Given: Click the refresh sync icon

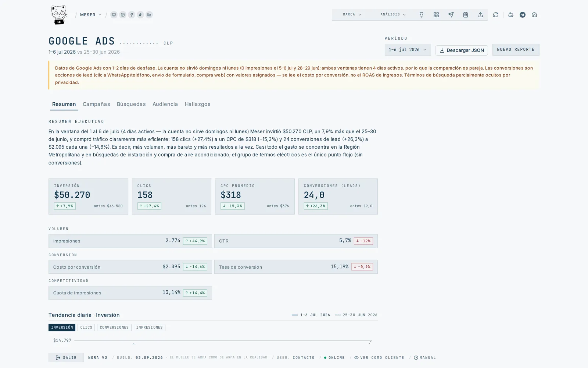Looking at the screenshot, I should (x=496, y=15).
